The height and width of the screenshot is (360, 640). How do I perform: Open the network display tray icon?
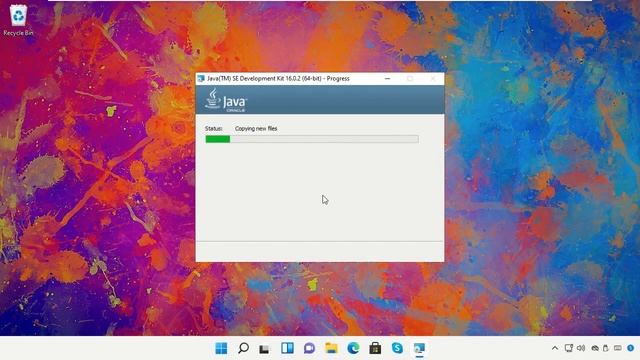click(569, 348)
